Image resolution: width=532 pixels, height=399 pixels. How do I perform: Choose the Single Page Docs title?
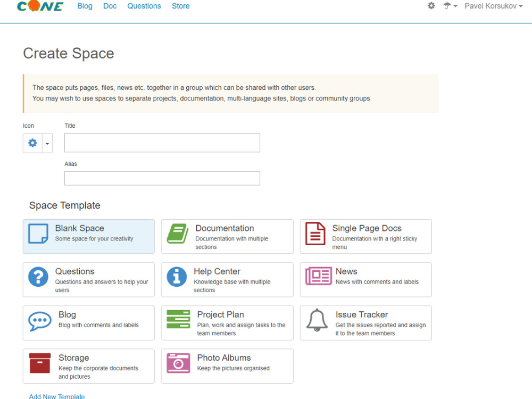click(367, 228)
